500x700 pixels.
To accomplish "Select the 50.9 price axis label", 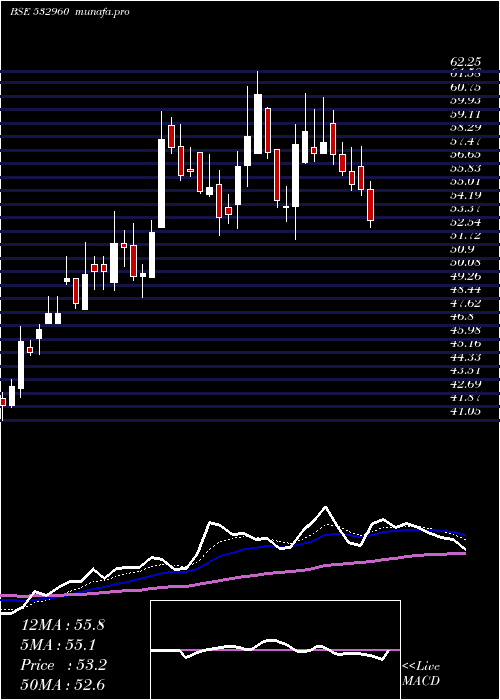I will (x=462, y=249).
